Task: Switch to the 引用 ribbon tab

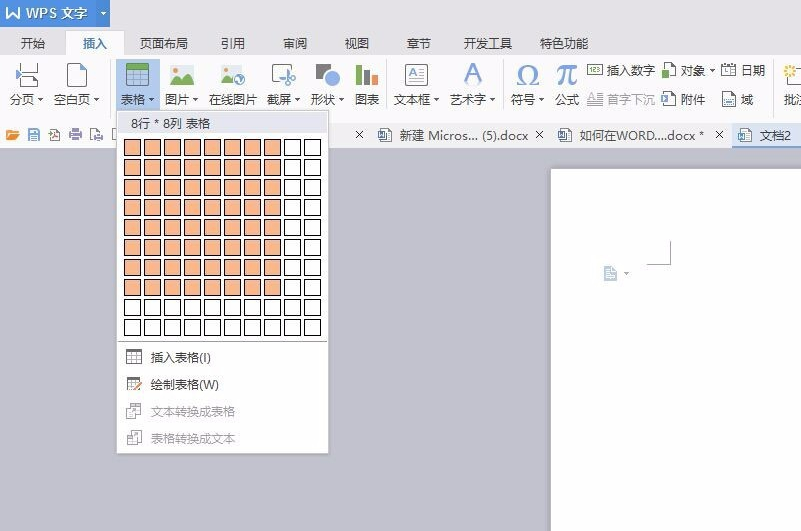Action: (232, 43)
